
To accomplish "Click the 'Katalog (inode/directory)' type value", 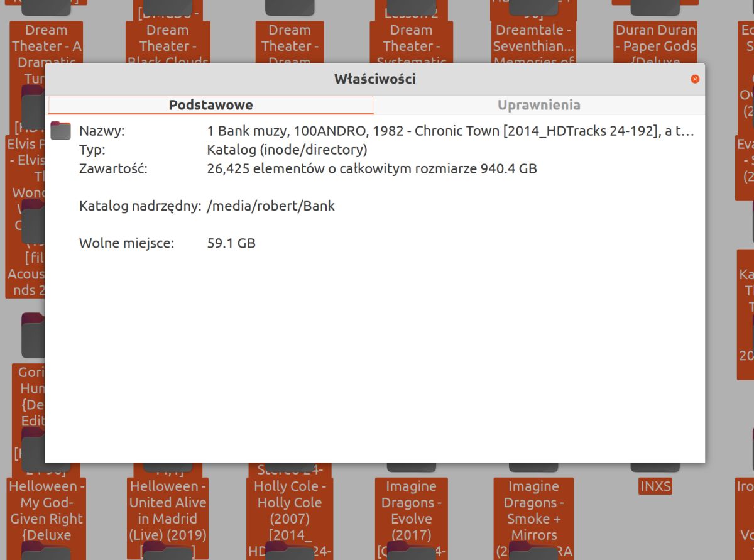I will tap(287, 150).
